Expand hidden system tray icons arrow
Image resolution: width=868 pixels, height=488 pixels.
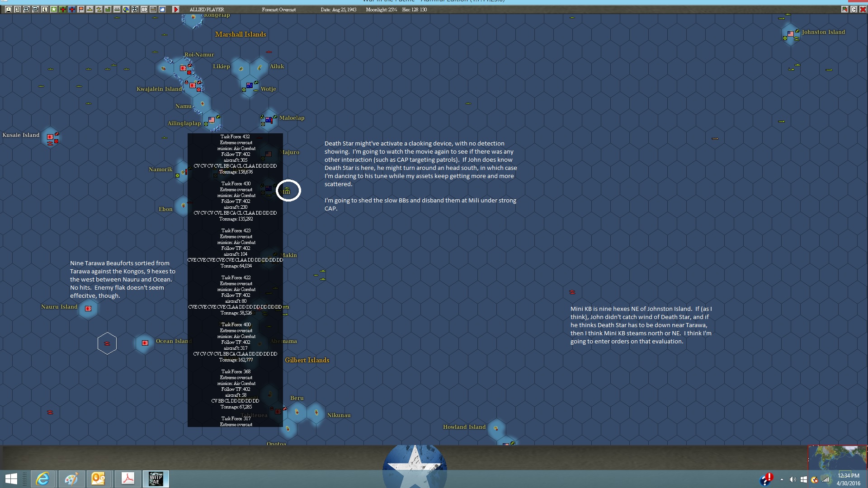click(x=782, y=479)
